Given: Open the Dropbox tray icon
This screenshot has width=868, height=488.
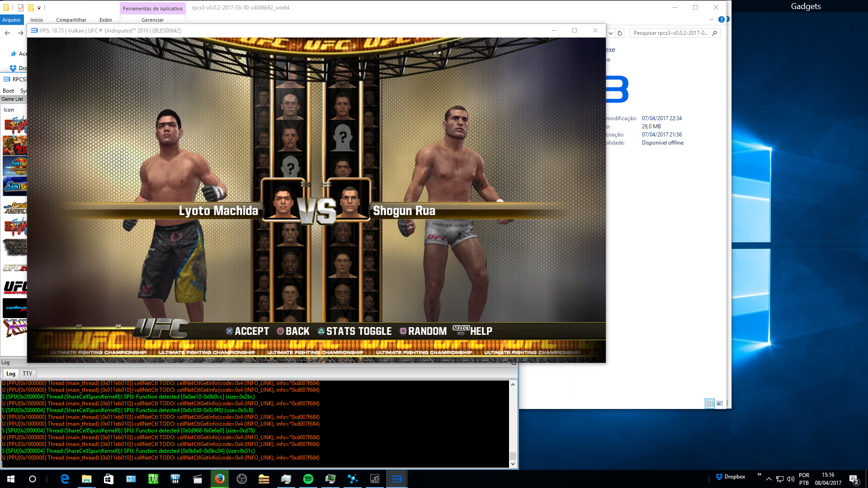Looking at the screenshot, I should pos(719,477).
